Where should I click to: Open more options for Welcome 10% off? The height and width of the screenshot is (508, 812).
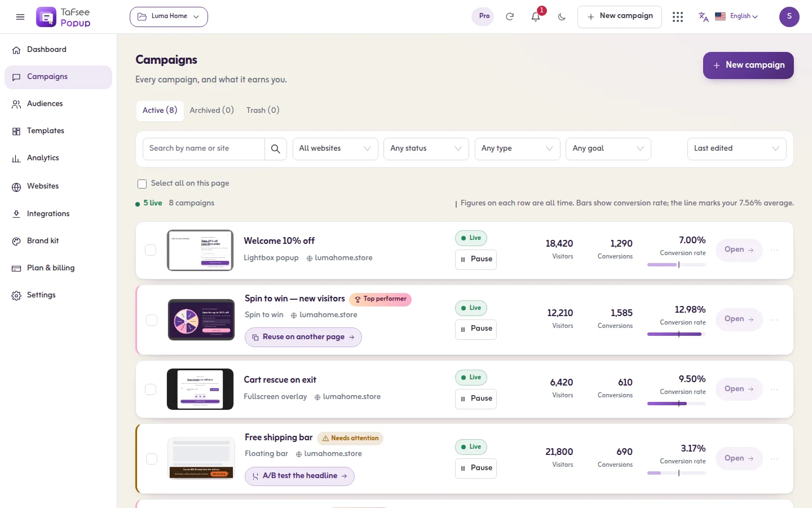tap(774, 250)
